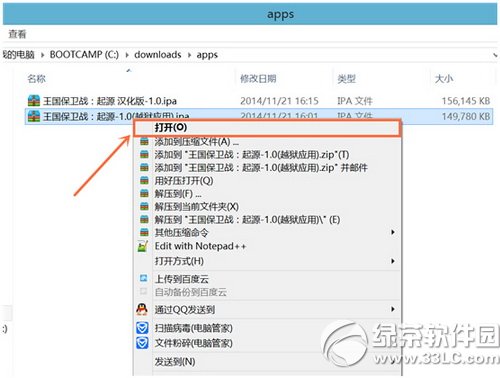Expand arrow of 打开方式(H) submenu
This screenshot has height=378, width=500.
pos(393,261)
